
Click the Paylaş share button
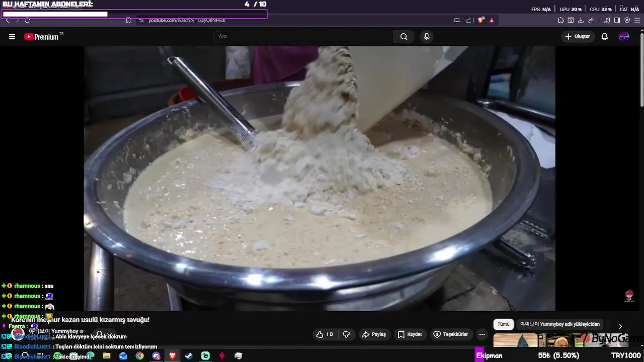(374, 334)
